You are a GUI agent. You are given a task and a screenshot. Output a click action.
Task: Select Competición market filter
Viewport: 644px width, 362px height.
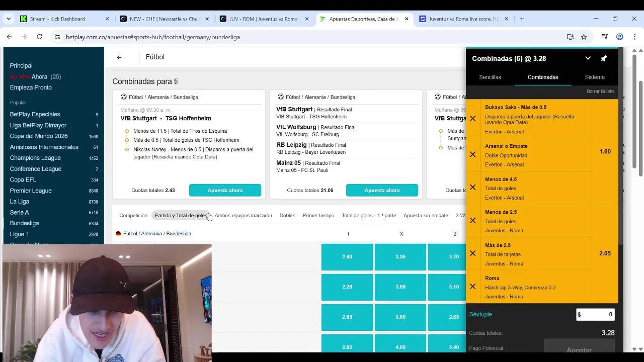[133, 215]
